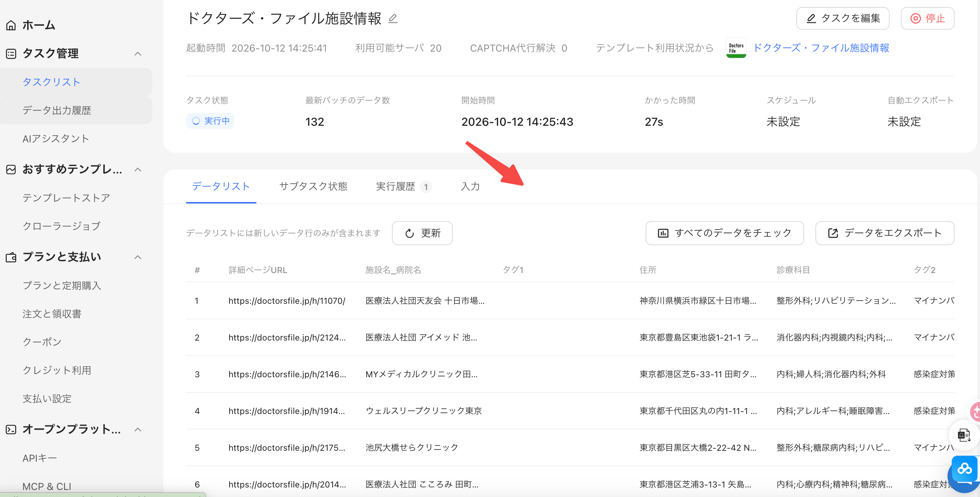980x497 pixels.
Task: Open the 実行履歴 tab
Action: [403, 186]
